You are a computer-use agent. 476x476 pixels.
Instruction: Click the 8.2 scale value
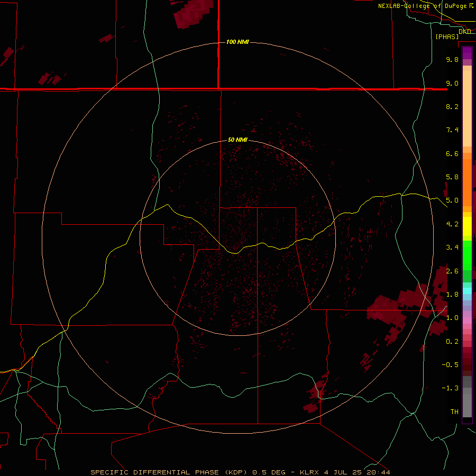452,106
